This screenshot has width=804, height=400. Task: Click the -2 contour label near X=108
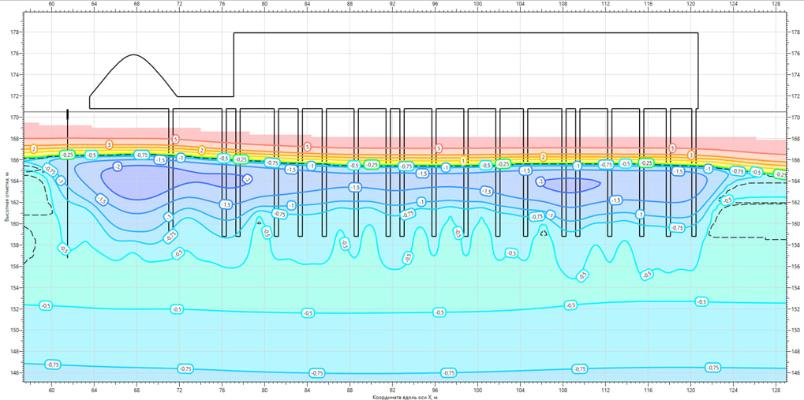pos(541,182)
